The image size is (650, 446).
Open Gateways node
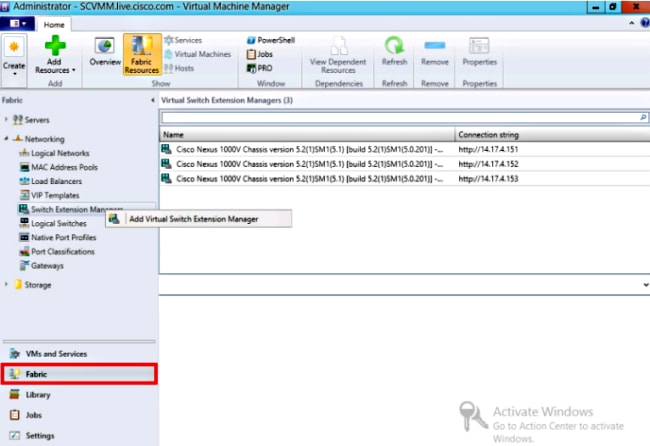pos(41,266)
